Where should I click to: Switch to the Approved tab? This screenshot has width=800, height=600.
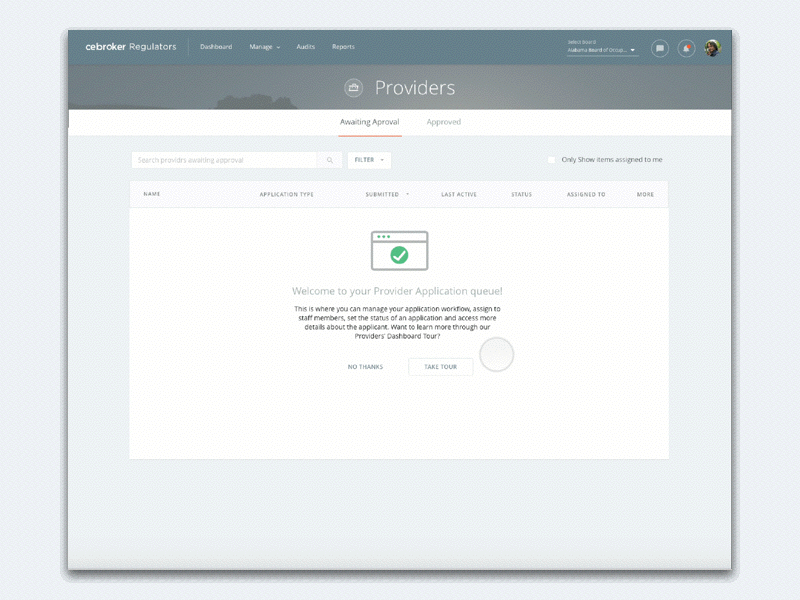point(443,121)
